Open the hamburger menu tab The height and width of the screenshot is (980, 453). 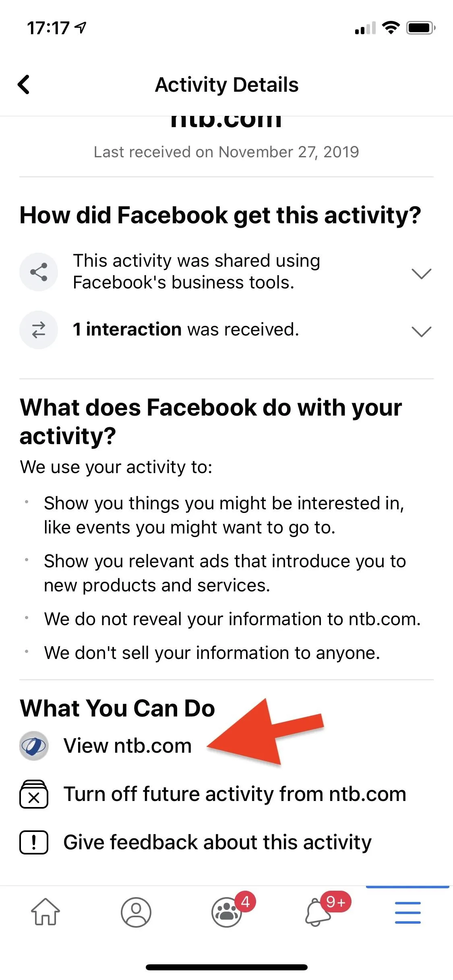click(x=407, y=912)
